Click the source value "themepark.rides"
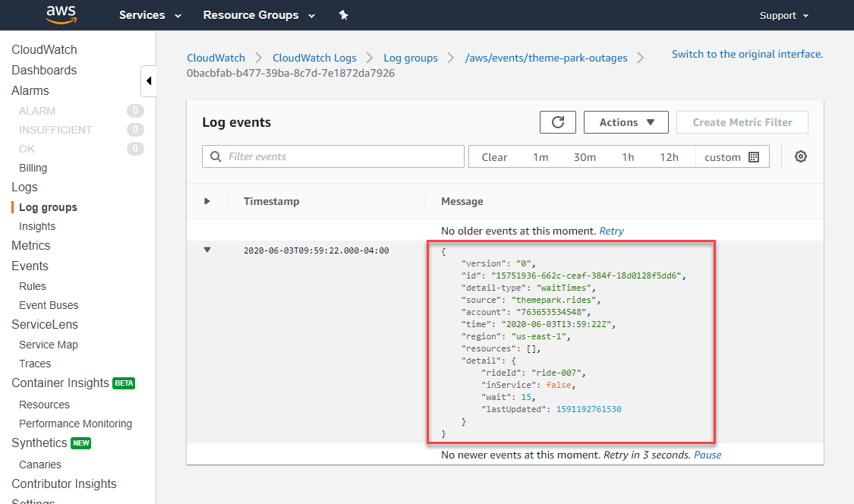This screenshot has height=504, width=854. tap(553, 301)
